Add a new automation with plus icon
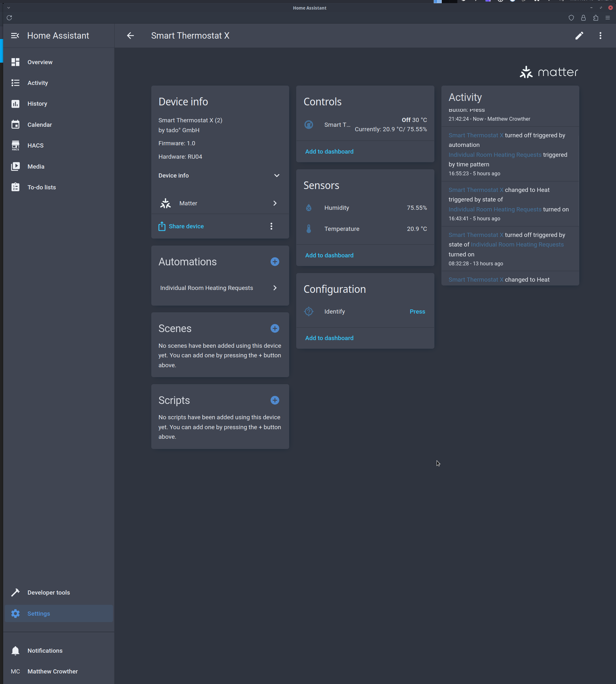The width and height of the screenshot is (616, 684). 274,262
